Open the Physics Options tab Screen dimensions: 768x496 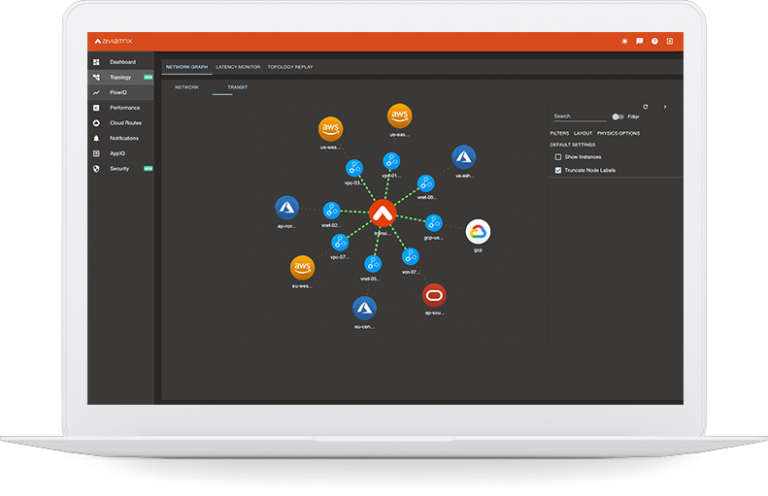(x=618, y=133)
